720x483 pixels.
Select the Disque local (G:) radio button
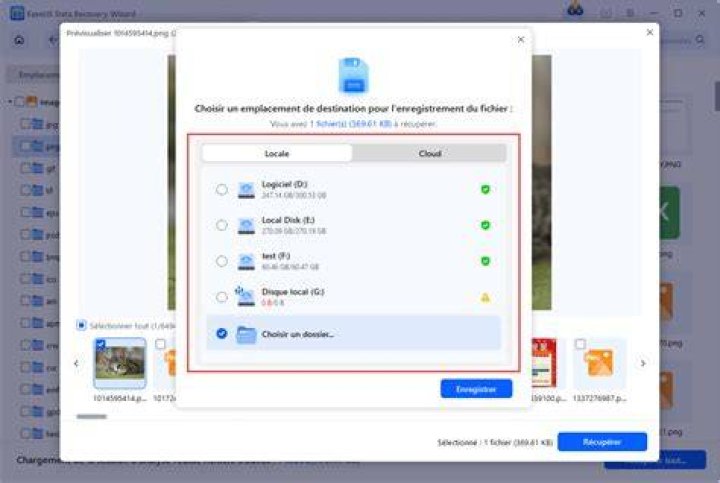click(x=222, y=297)
